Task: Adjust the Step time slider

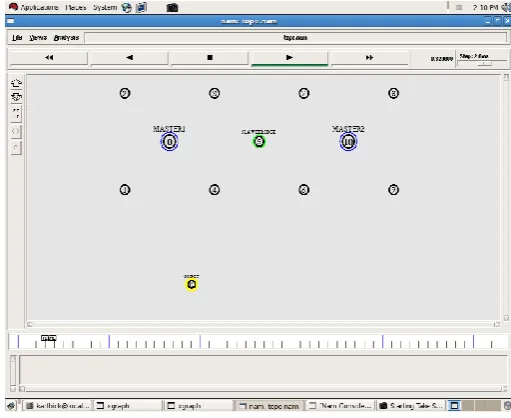Action: pyautogui.click(x=484, y=64)
